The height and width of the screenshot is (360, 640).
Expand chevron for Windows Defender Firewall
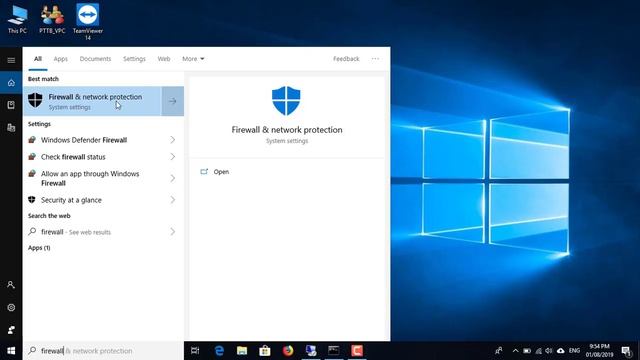tap(173, 140)
